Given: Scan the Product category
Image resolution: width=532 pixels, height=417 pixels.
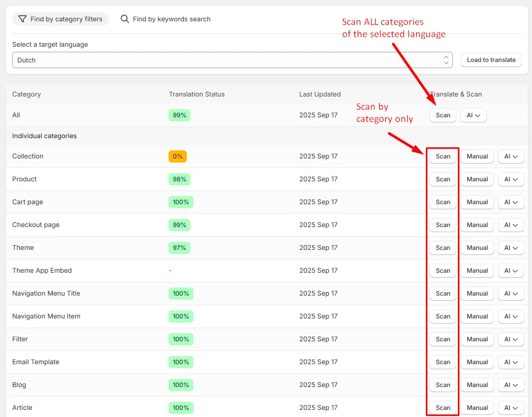Looking at the screenshot, I should (443, 179).
